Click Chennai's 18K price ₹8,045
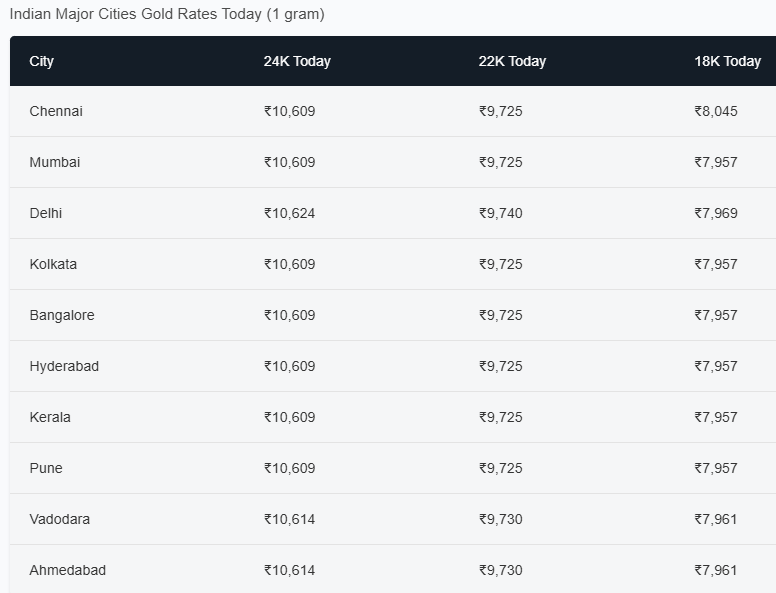 [x=716, y=111]
